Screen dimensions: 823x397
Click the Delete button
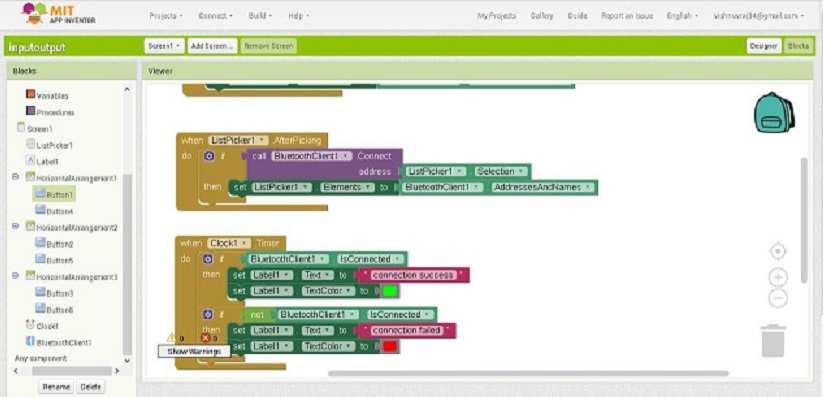90,387
